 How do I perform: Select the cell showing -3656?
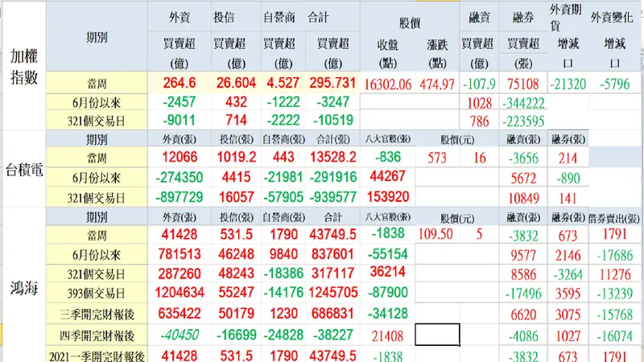pos(522,158)
